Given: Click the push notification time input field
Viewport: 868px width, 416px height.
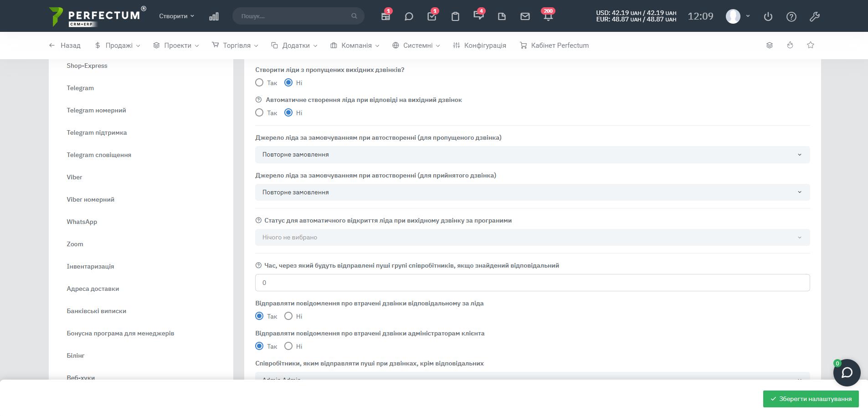Looking at the screenshot, I should (x=532, y=283).
